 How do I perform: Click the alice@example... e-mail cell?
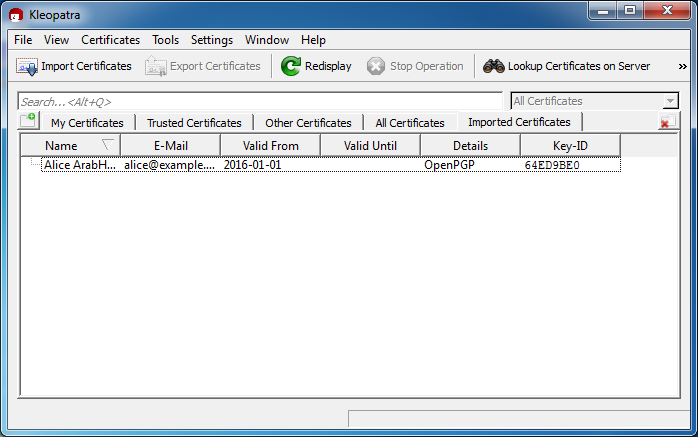(170, 165)
